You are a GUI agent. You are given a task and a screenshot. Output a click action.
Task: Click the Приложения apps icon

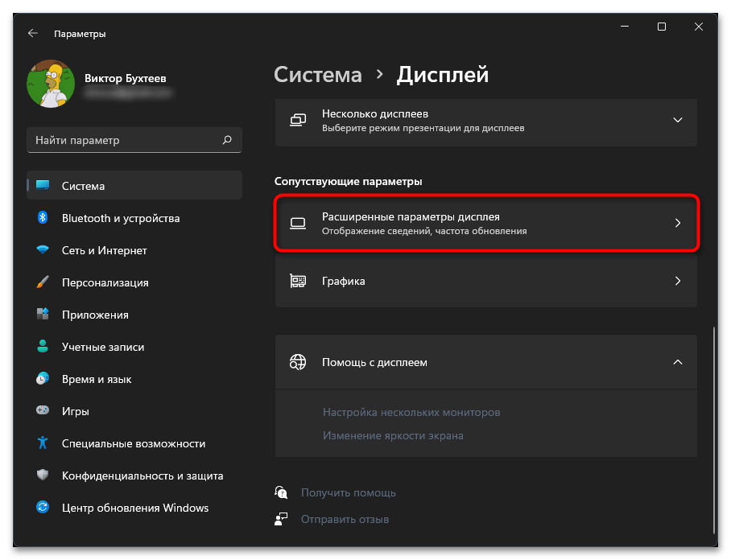click(43, 314)
